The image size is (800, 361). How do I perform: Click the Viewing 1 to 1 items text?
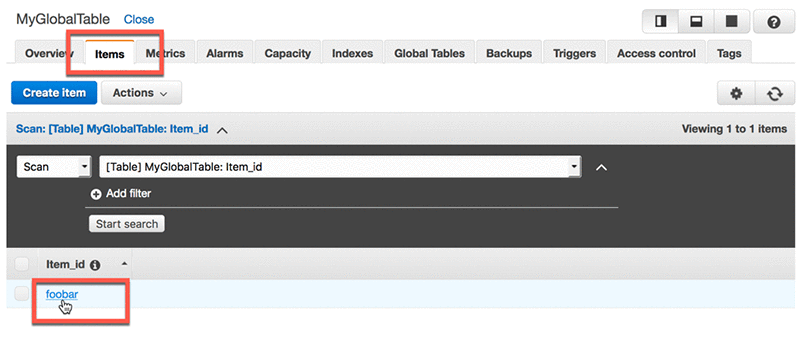(x=734, y=129)
